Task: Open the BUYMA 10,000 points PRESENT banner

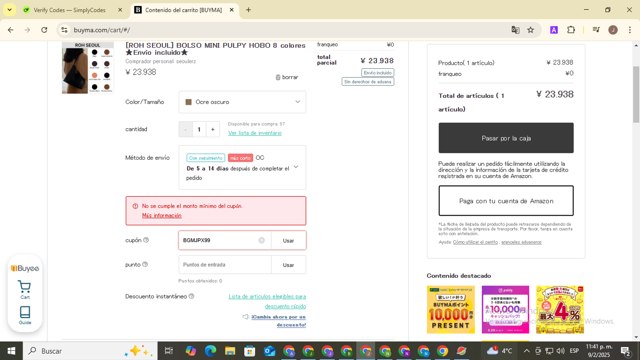Action: 451,309
